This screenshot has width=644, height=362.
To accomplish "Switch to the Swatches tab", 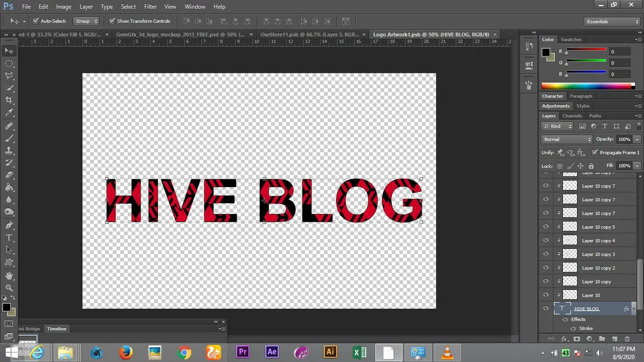I will coord(571,39).
